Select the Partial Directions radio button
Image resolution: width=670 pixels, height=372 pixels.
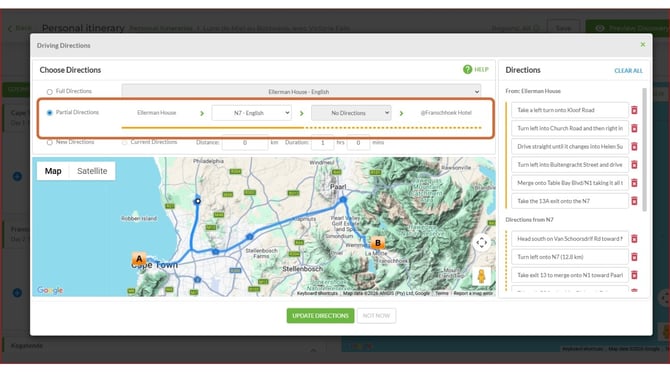pyautogui.click(x=50, y=113)
